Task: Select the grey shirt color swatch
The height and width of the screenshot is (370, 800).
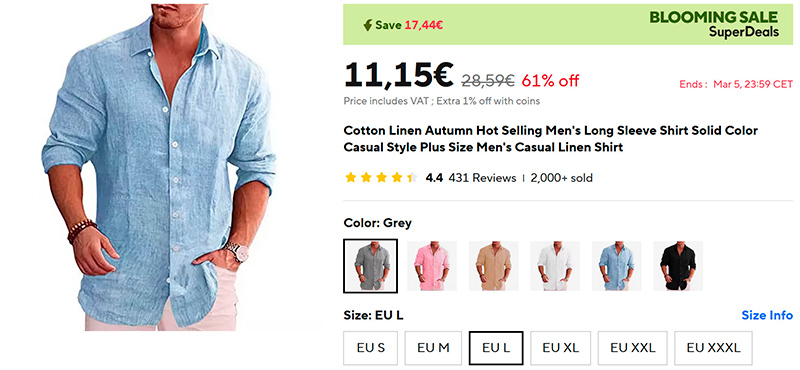Action: tap(370, 266)
